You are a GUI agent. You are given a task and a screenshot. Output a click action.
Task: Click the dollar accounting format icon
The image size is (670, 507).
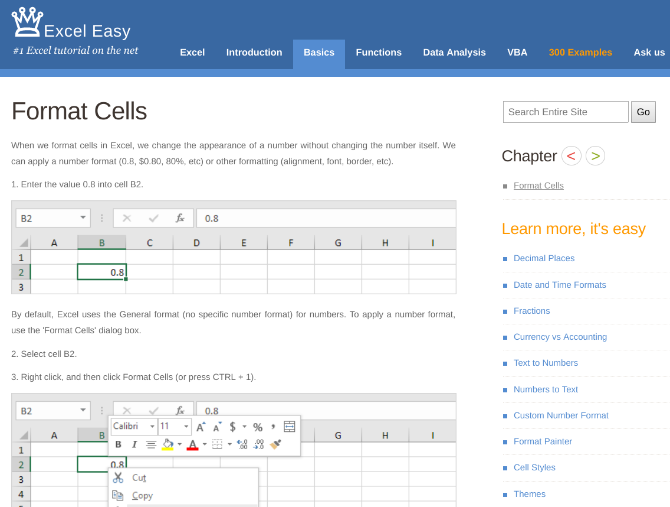tap(232, 427)
